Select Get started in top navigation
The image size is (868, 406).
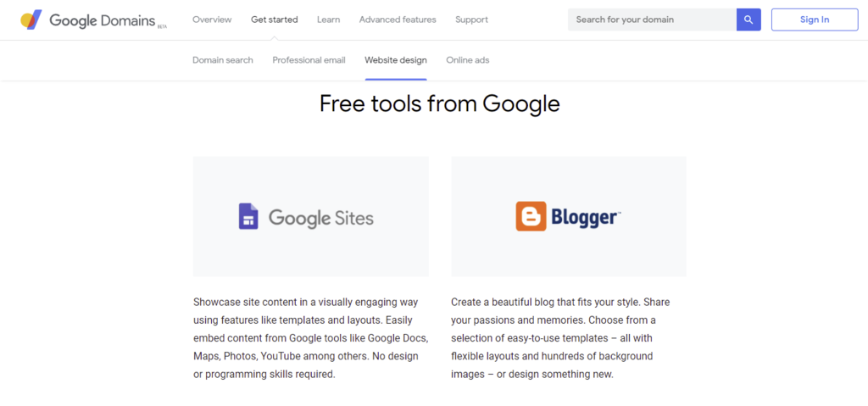[x=274, y=19]
